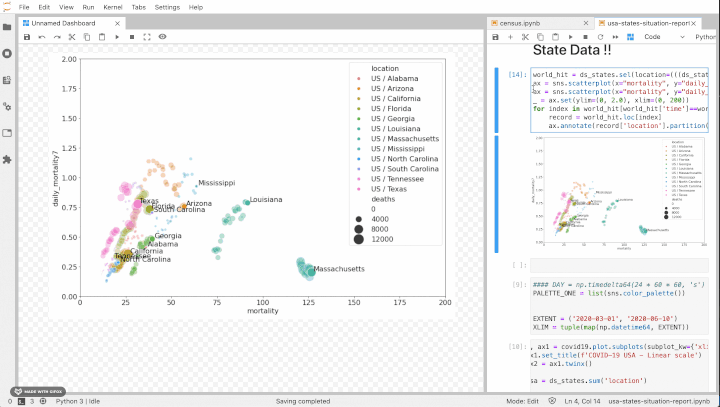
Task: Stop dashboard execution with stop button
Action: (x=132, y=37)
